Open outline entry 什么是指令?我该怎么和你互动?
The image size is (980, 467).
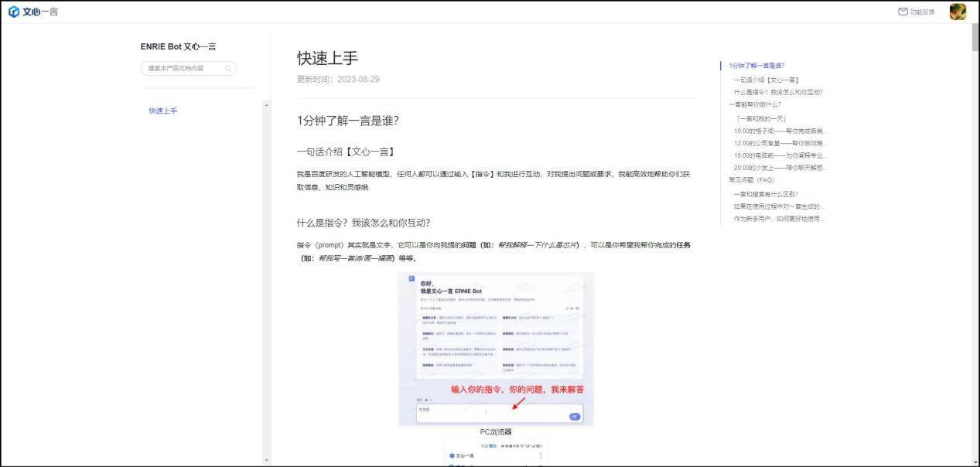[778, 92]
